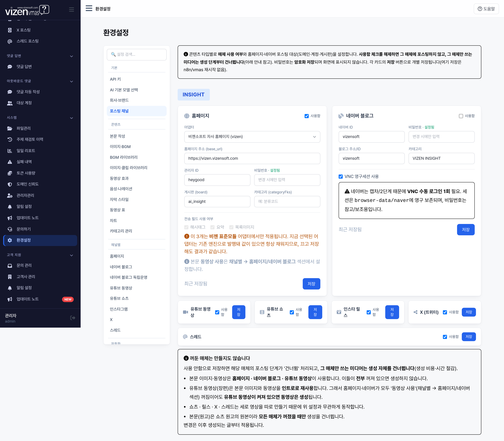Open the 도움말 help button

coord(486,9)
